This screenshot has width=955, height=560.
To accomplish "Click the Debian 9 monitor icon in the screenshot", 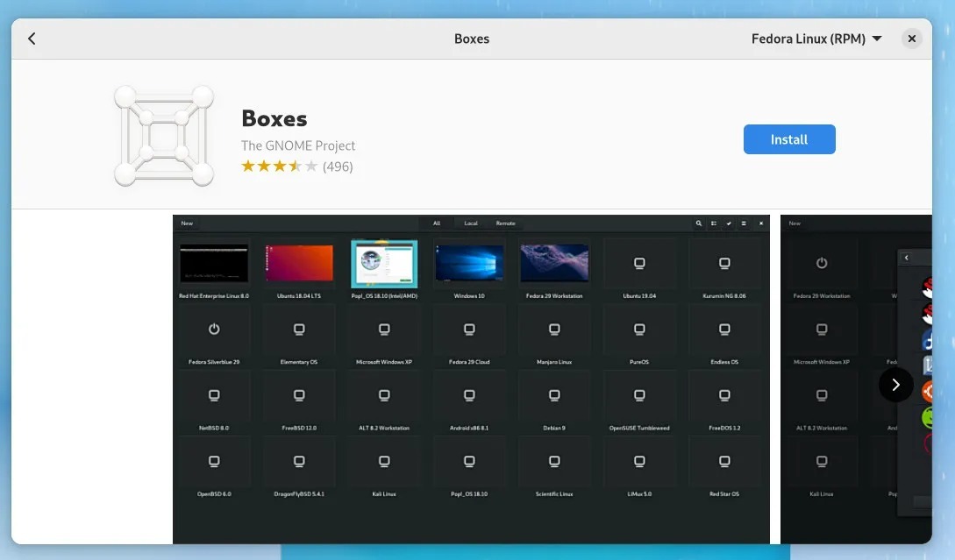I will click(554, 395).
